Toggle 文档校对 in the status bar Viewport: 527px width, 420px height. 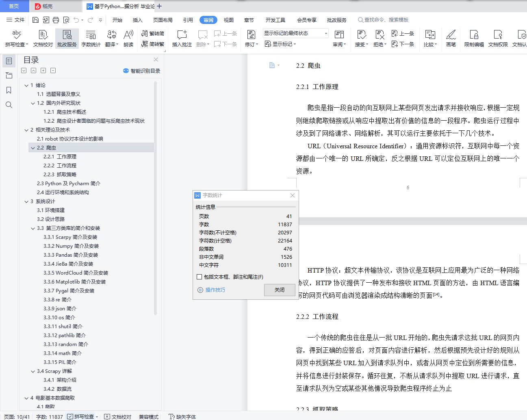[117, 417]
